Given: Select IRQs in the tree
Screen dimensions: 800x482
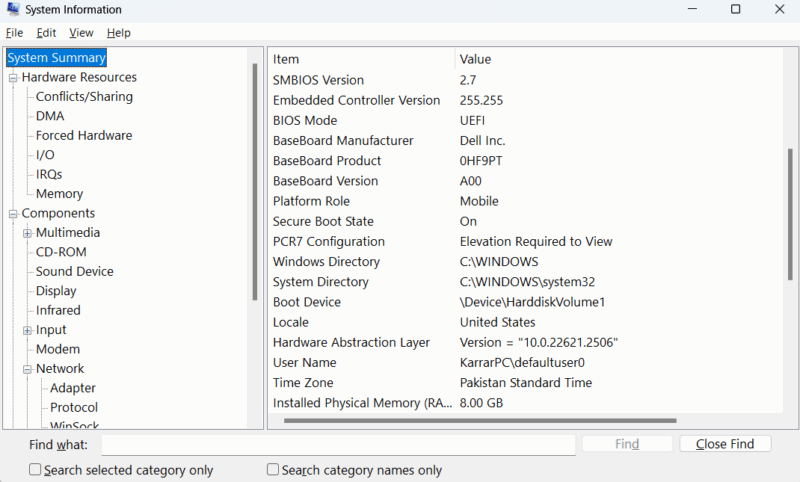Looking at the screenshot, I should (49, 174).
